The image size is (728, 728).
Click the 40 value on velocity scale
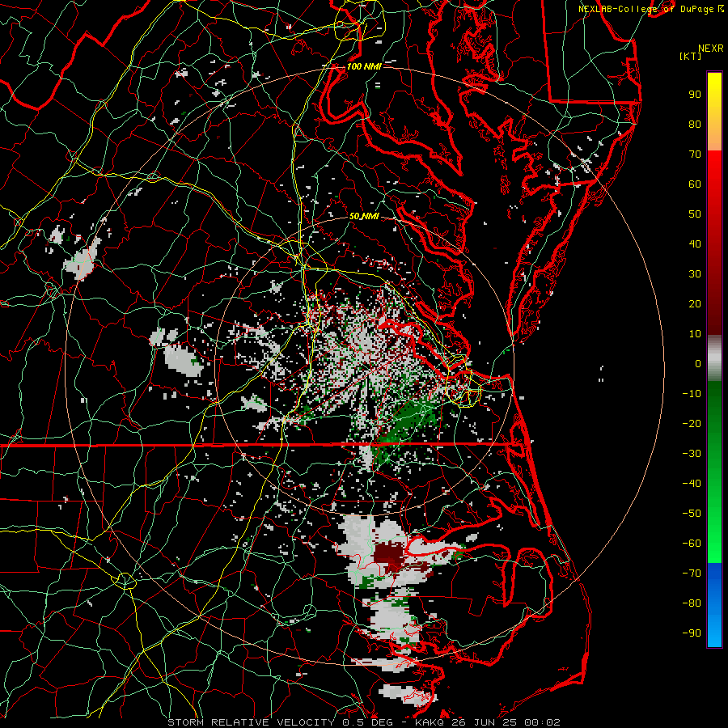(695, 244)
